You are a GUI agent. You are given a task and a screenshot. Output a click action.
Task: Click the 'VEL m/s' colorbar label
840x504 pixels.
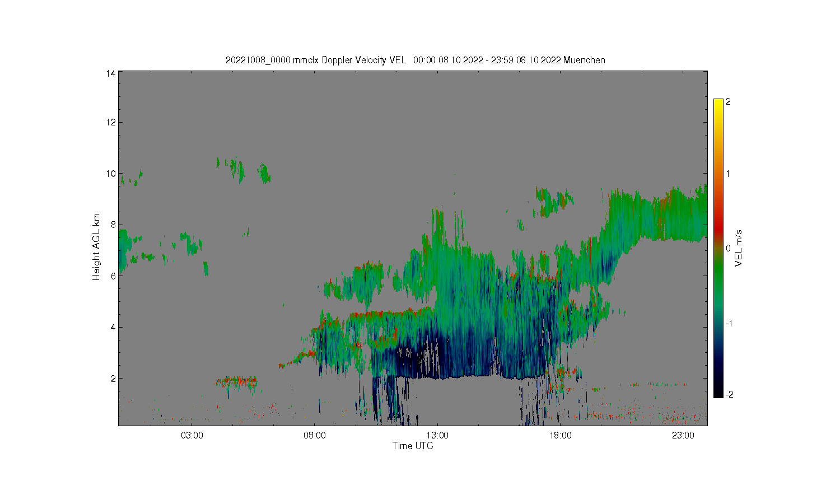739,248
